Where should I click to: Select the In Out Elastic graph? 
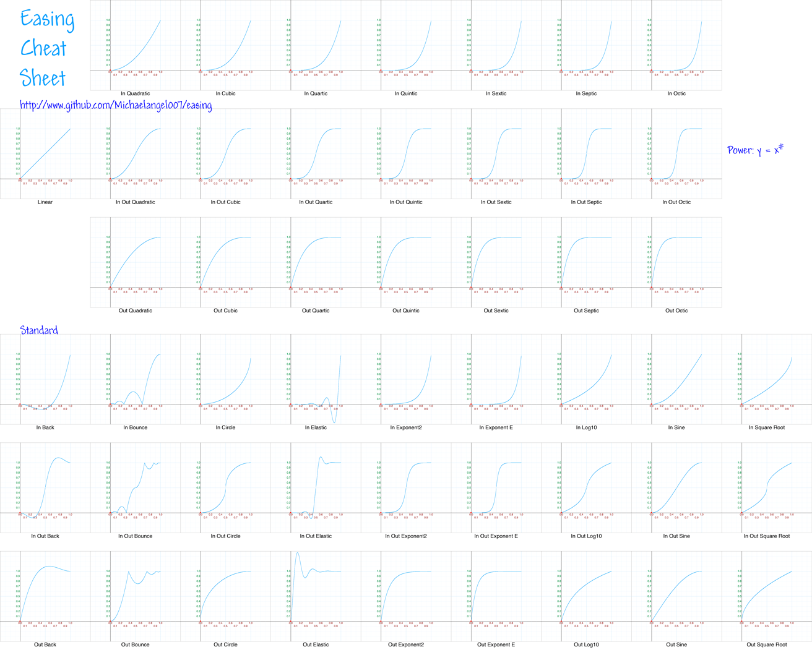316,488
